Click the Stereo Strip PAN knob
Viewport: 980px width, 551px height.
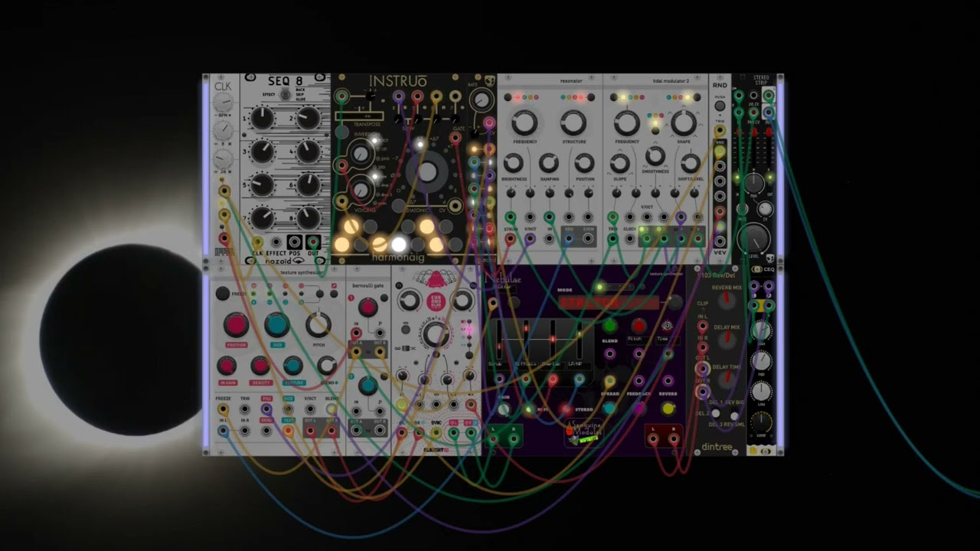tap(754, 182)
